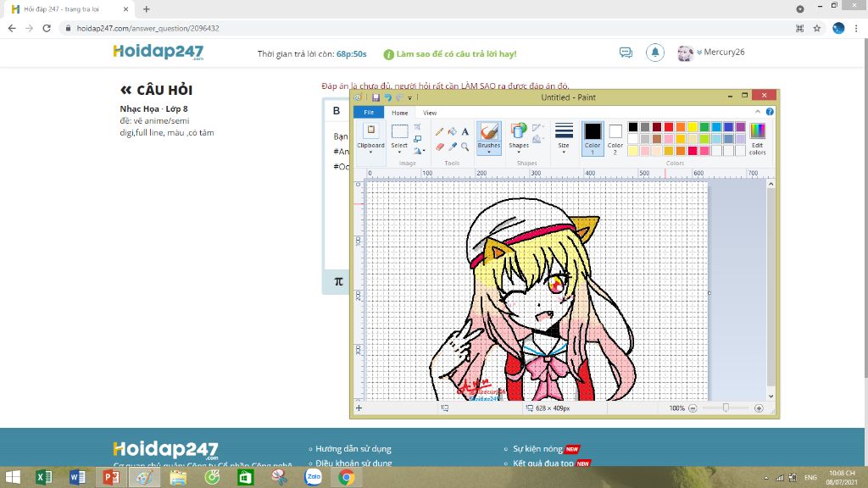868x488 pixels.
Task: Click the zoom slider in Paint status bar
Action: pos(726,408)
